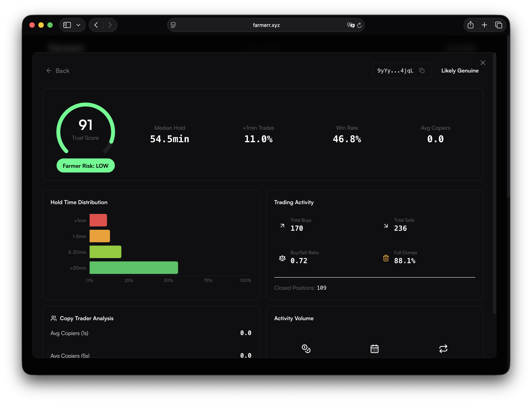Viewport: 532px width, 404px height.
Task: Copy the wallet address 9yYy...4jqL
Action: (x=422, y=71)
